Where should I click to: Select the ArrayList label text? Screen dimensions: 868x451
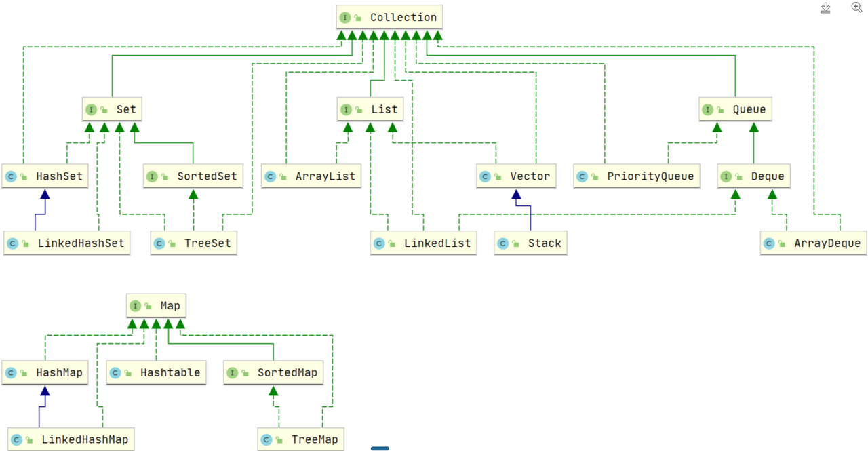[325, 176]
